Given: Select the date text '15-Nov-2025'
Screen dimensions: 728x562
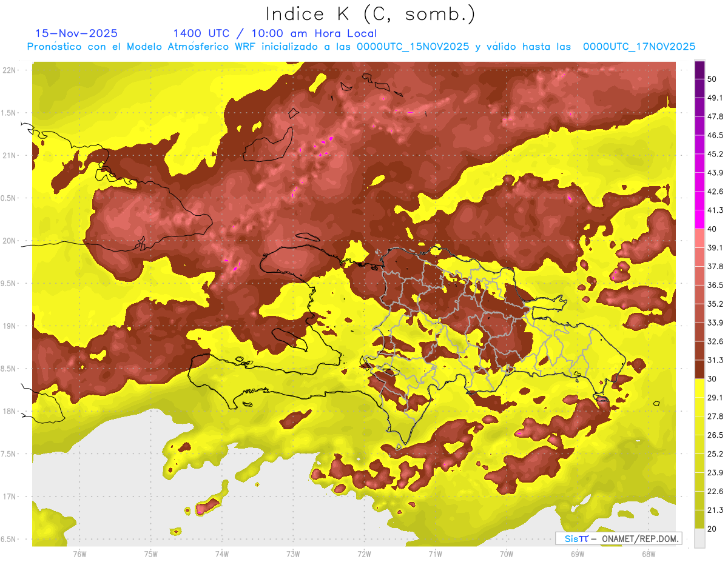Looking at the screenshot, I should tap(76, 33).
